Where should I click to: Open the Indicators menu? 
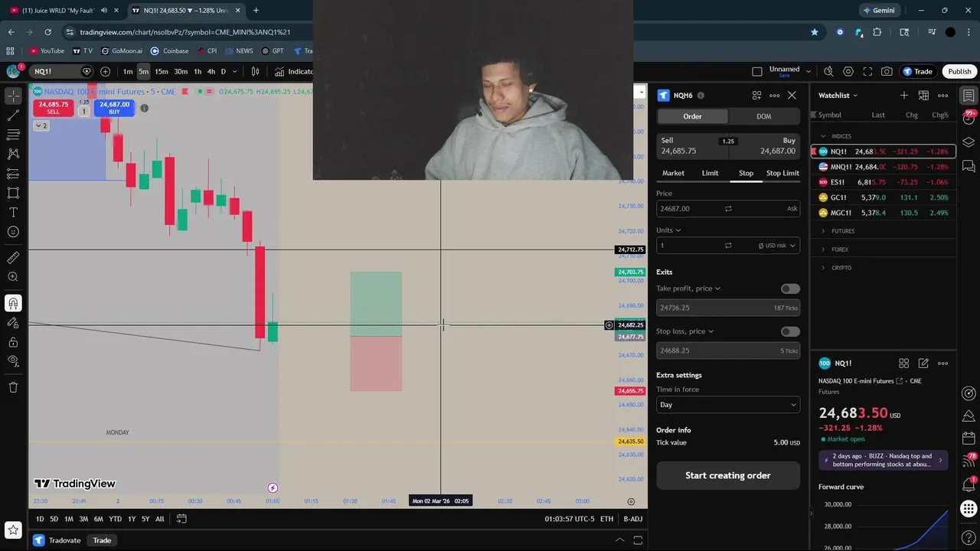click(295, 71)
